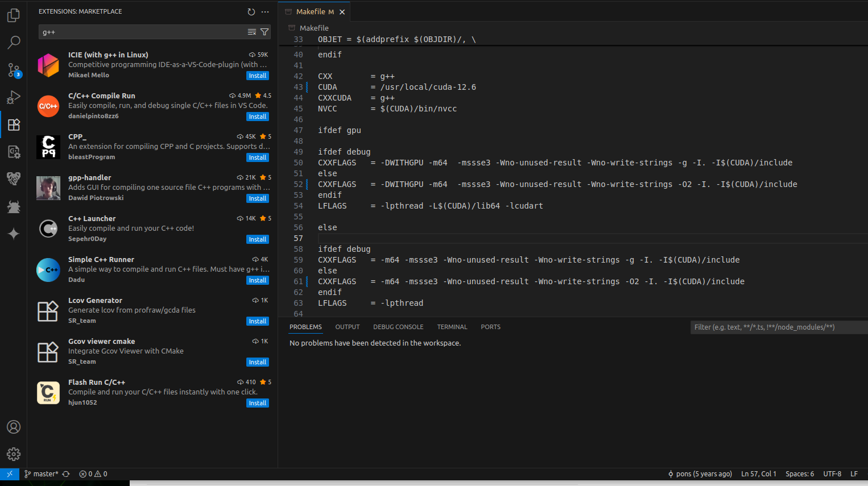Open remote window indicator in status bar
Screen dimensions: 868x486
(x=10, y=473)
